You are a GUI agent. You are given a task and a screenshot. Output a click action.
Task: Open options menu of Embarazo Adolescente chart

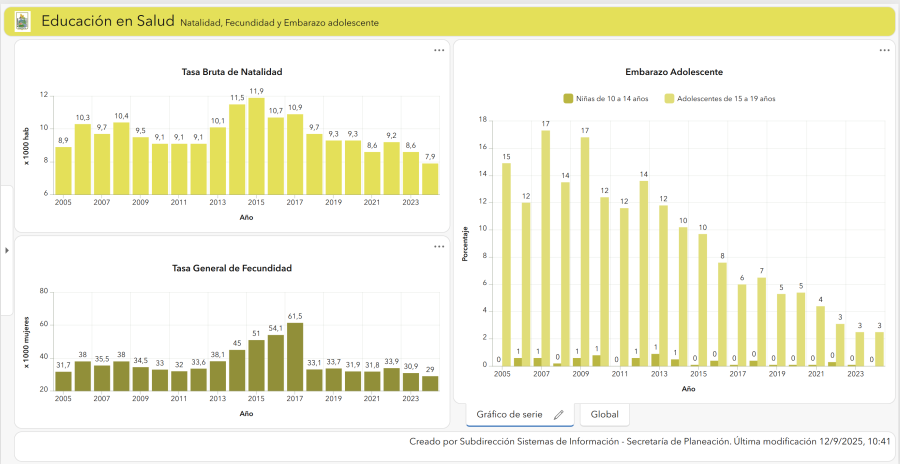885,51
